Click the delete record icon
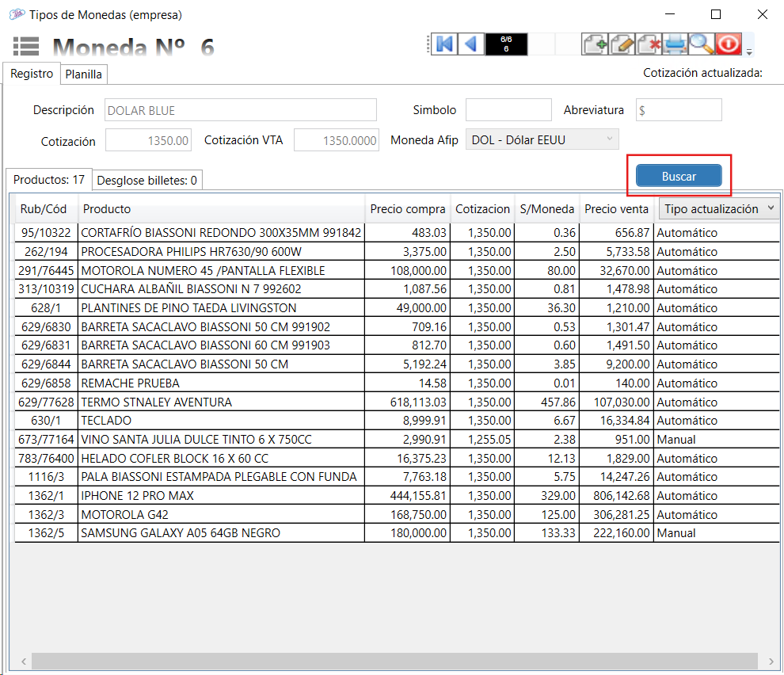 click(x=649, y=44)
